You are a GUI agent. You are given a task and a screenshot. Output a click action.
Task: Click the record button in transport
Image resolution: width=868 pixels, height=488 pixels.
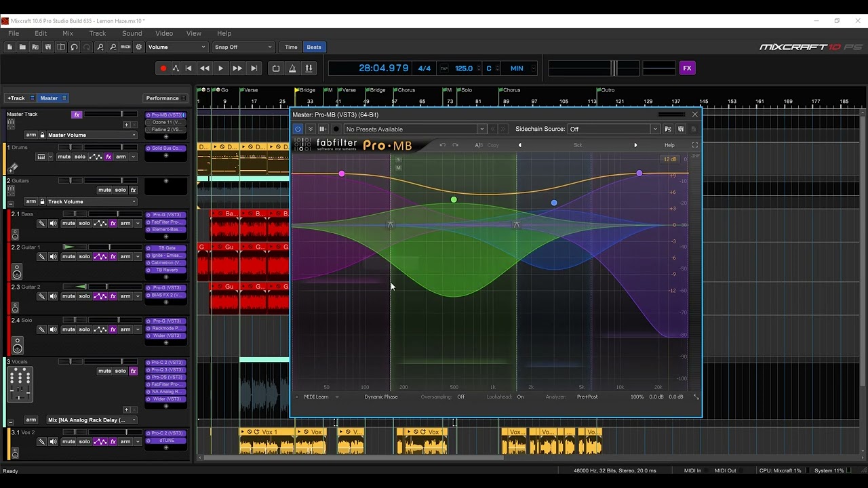coord(163,68)
